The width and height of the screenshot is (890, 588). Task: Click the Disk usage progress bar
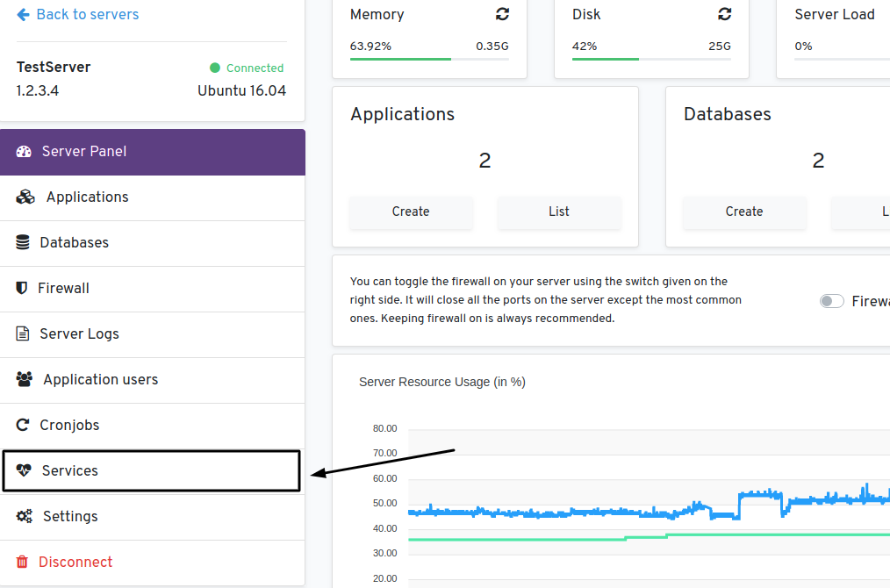point(651,59)
